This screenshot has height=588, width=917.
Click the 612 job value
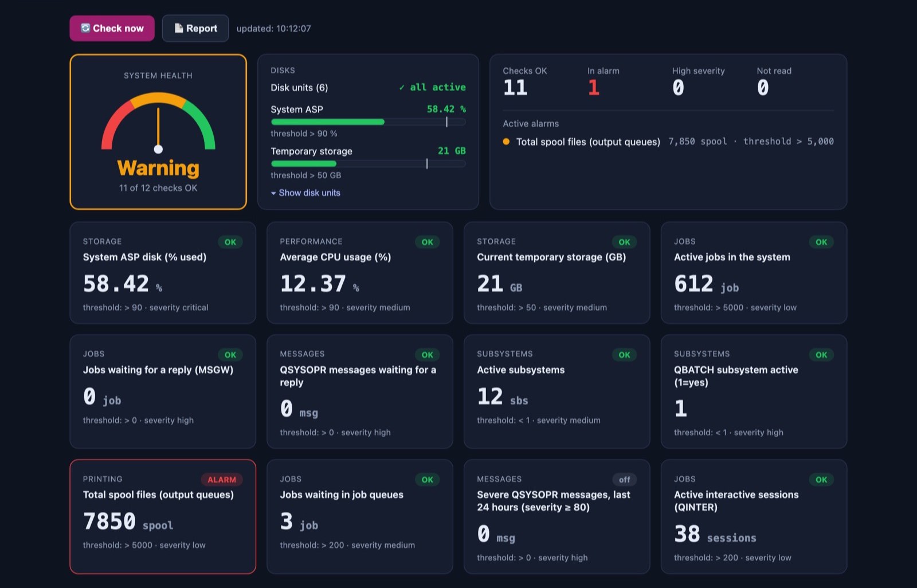click(x=706, y=284)
